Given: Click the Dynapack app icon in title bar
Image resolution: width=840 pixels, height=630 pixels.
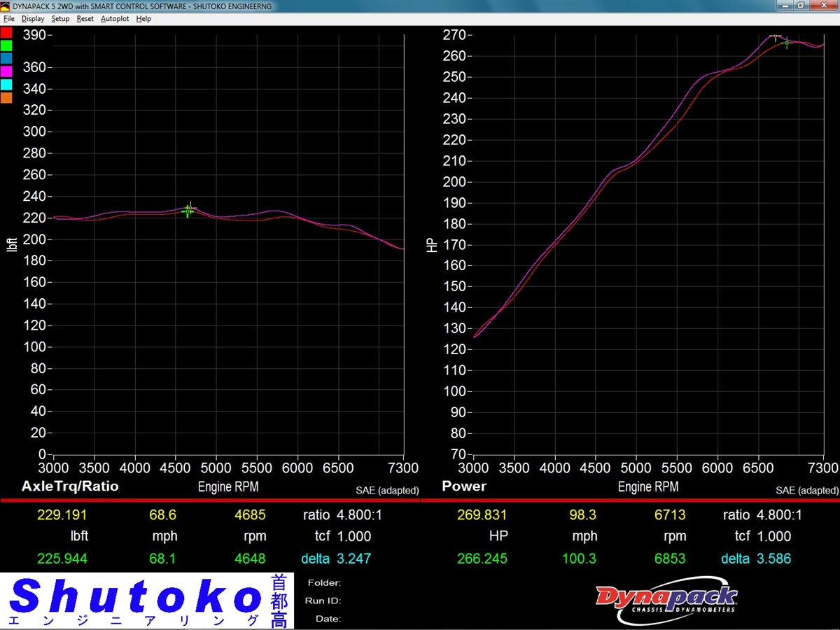Looking at the screenshot, I should click(x=6, y=6).
